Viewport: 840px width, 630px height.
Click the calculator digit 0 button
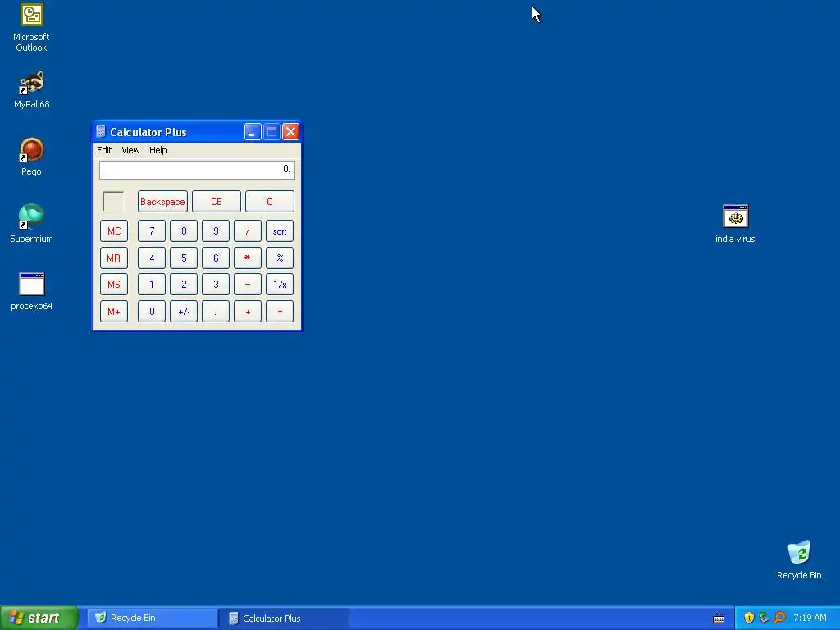152,311
